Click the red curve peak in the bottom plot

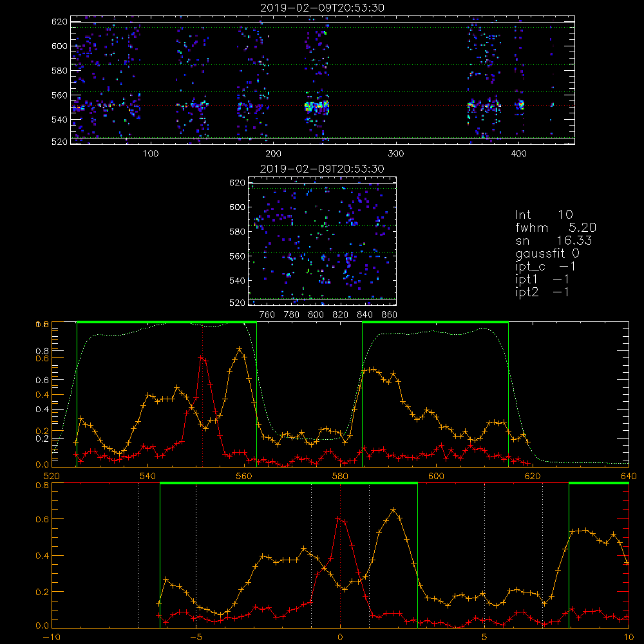click(x=338, y=519)
